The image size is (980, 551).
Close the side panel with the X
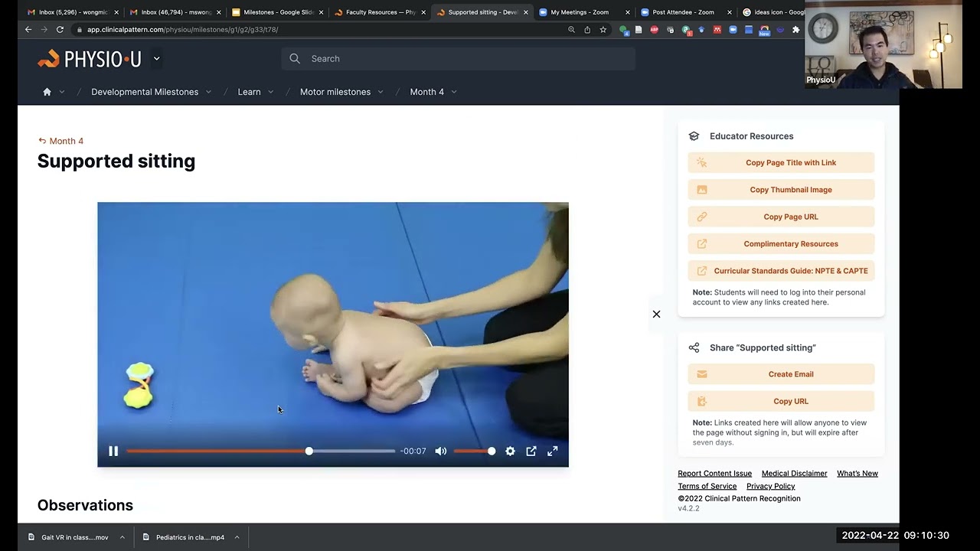coord(656,314)
